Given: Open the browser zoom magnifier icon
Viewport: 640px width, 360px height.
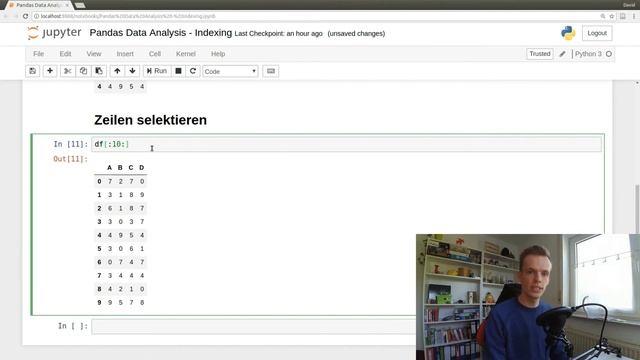Looking at the screenshot, I should tap(602, 16).
